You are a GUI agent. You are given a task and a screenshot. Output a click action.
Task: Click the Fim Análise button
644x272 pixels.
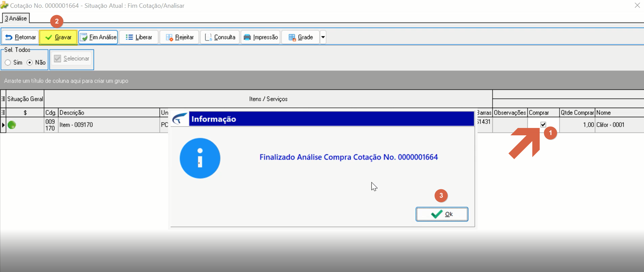[x=98, y=37]
